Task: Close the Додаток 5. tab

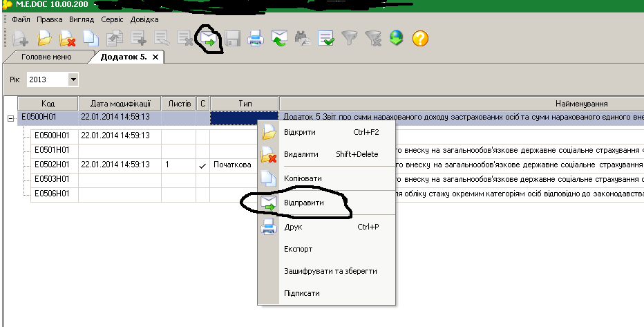Action: (x=155, y=57)
